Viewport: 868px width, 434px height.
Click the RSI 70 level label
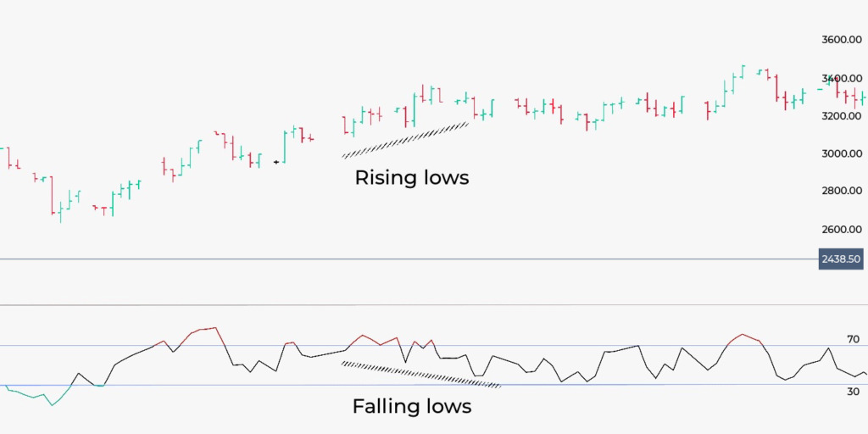(x=853, y=339)
